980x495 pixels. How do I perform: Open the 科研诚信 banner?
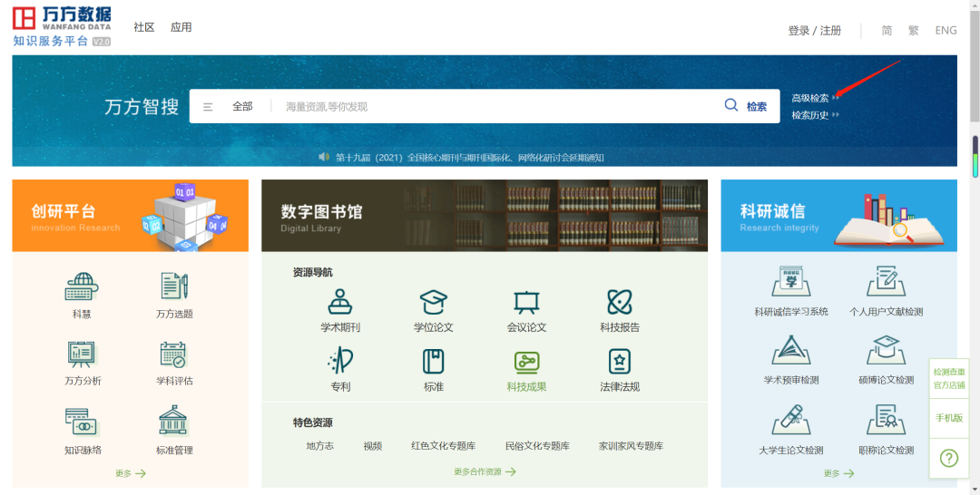point(838,216)
